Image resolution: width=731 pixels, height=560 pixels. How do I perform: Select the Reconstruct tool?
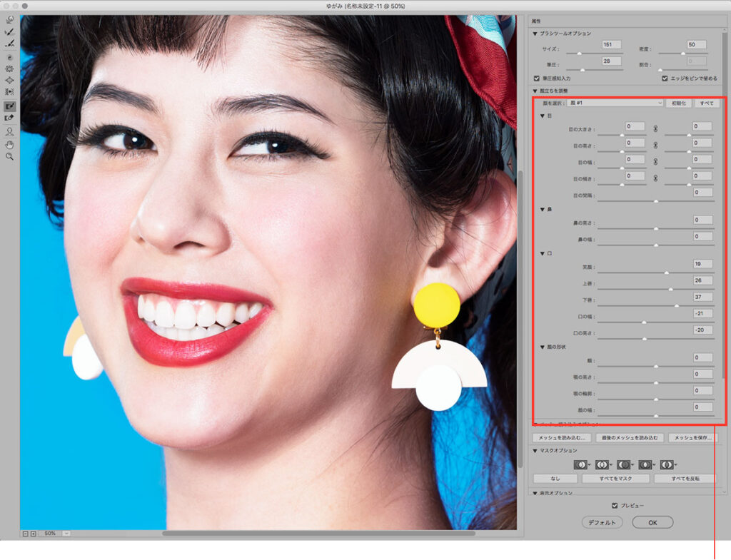pyautogui.click(x=10, y=32)
